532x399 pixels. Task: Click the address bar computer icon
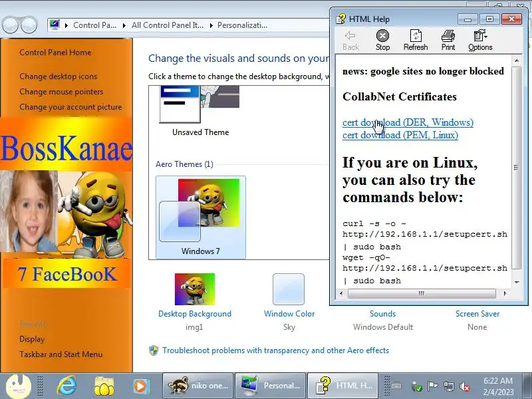coord(55,25)
